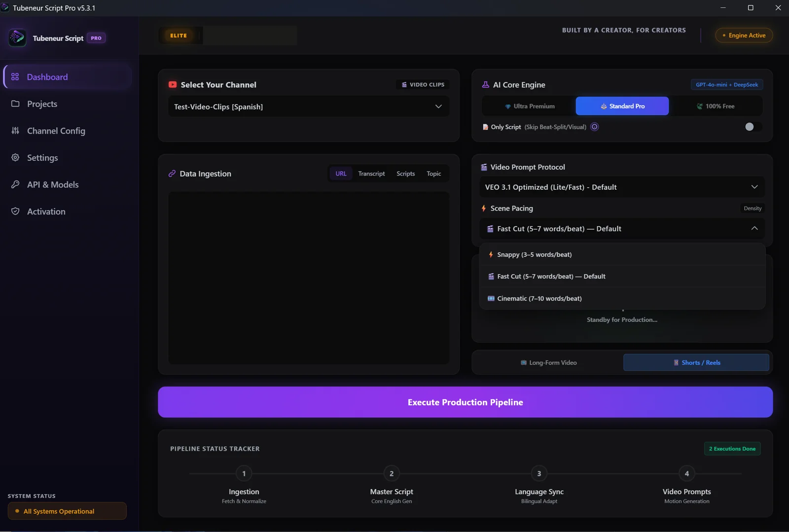Click the API & Models key icon

[15, 184]
